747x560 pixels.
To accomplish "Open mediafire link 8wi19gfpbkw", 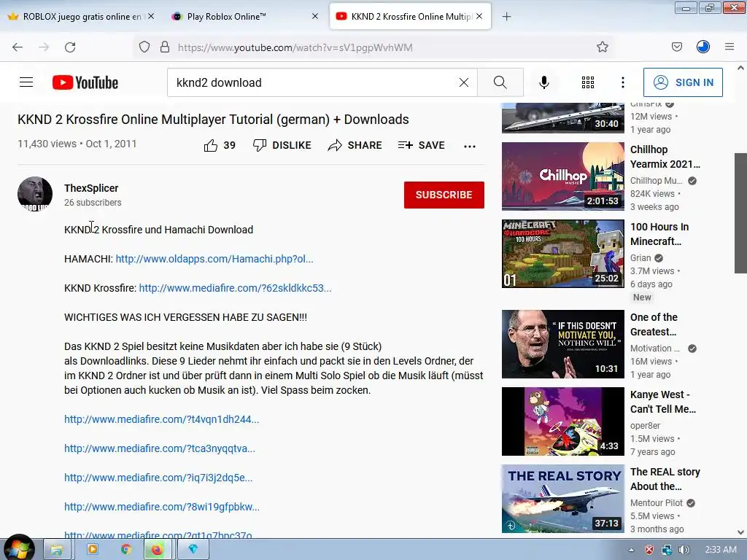I will pos(162,507).
